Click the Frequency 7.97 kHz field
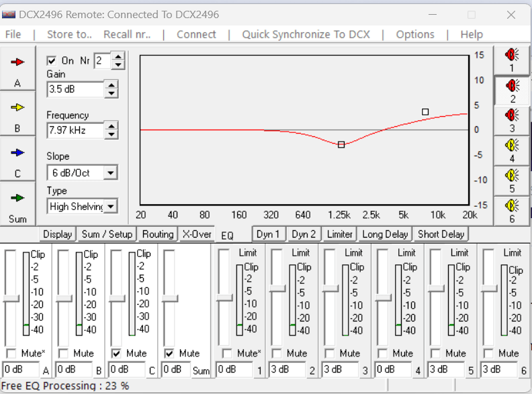 [75, 130]
